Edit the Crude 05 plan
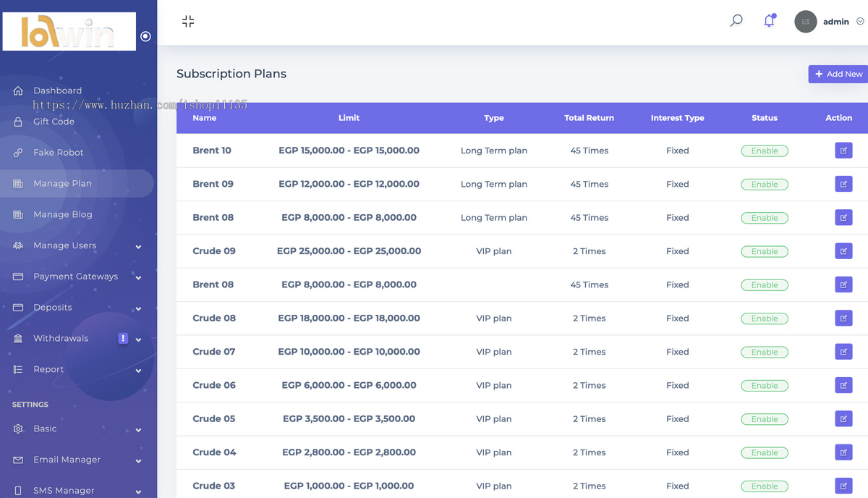868x498 pixels. tap(843, 419)
